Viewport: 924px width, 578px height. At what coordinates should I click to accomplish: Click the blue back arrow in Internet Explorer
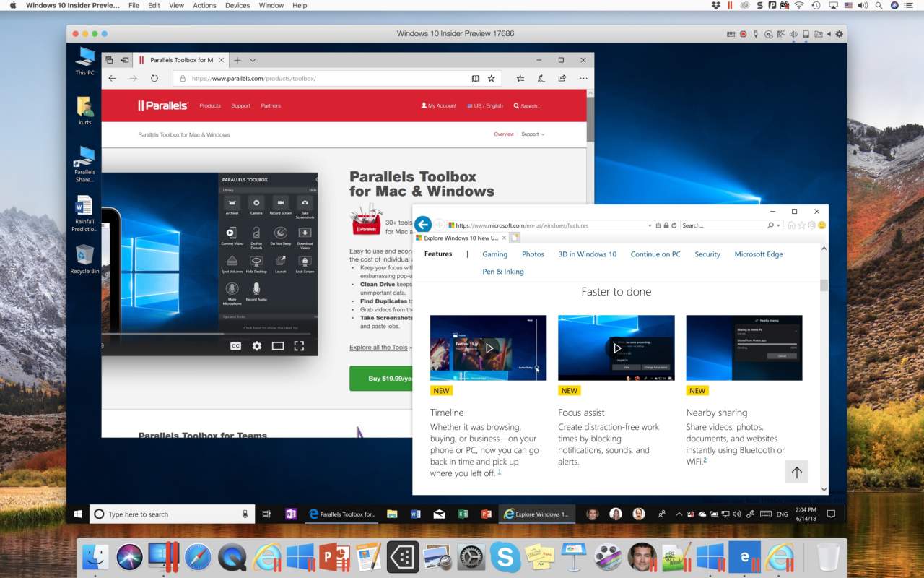coord(423,225)
